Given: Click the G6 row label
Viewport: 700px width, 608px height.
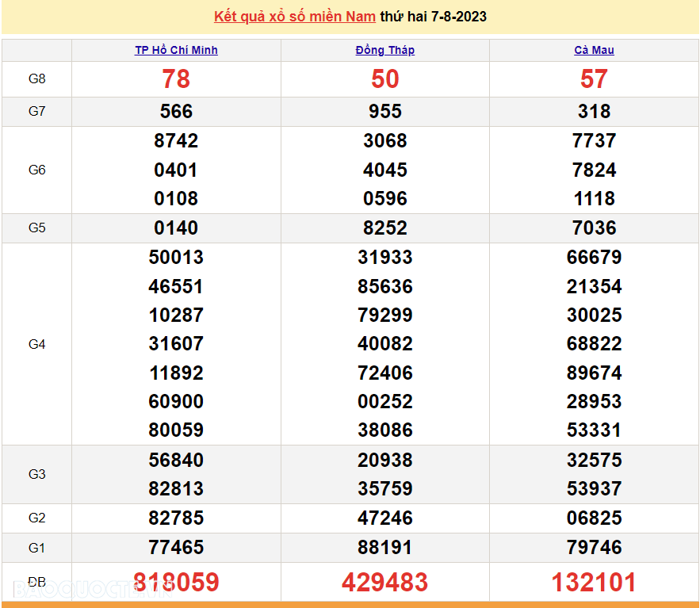Looking at the screenshot, I should click(x=37, y=170).
